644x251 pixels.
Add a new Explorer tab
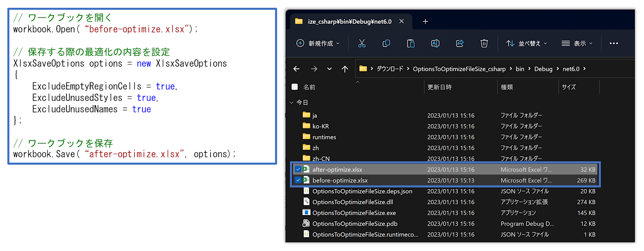(x=425, y=21)
